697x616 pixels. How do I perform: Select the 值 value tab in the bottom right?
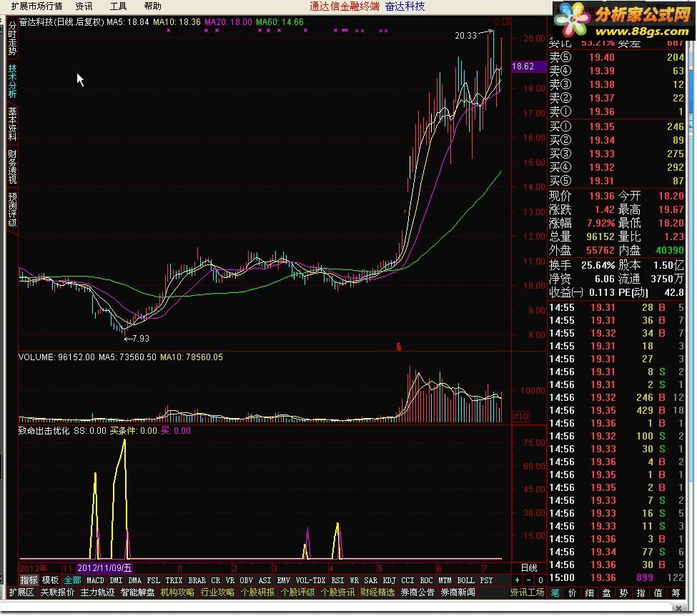[x=658, y=592]
